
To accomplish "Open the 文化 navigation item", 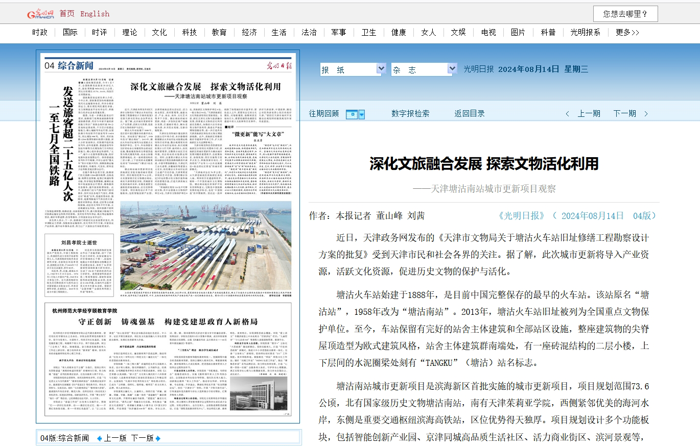I will pos(159,33).
